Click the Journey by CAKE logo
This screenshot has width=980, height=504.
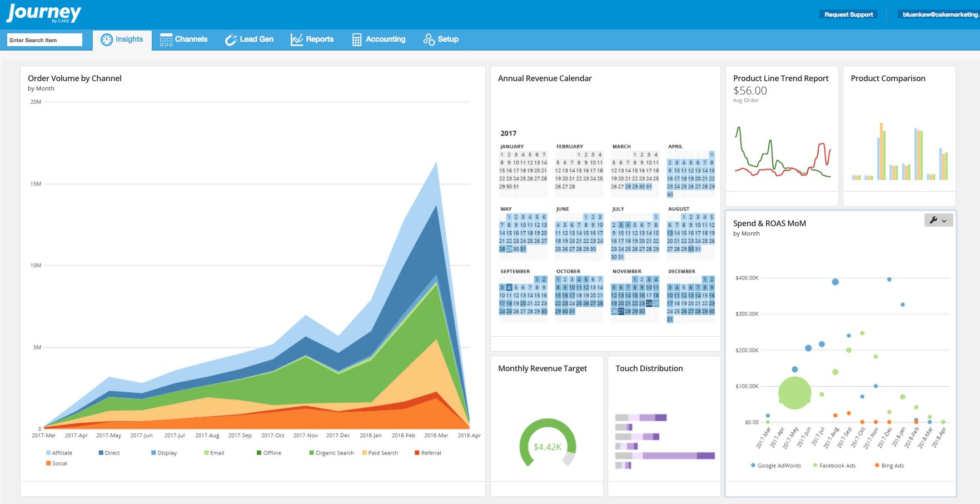pos(43,13)
